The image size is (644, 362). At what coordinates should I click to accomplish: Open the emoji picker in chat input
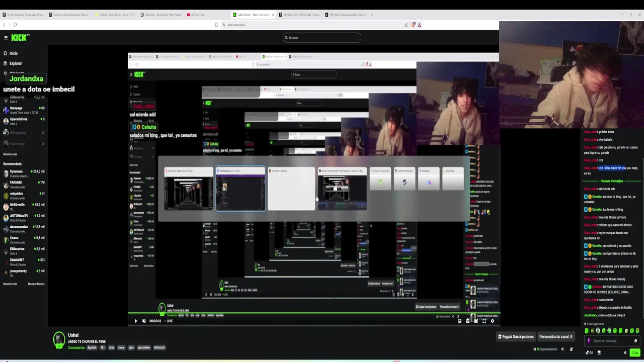click(636, 341)
